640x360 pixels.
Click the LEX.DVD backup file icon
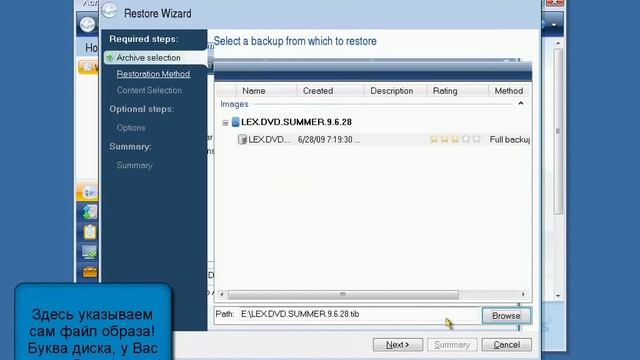242,139
